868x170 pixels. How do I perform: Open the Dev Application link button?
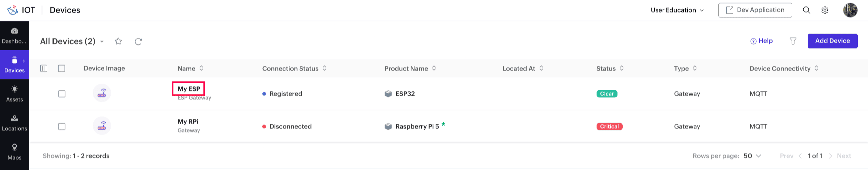coord(755,10)
